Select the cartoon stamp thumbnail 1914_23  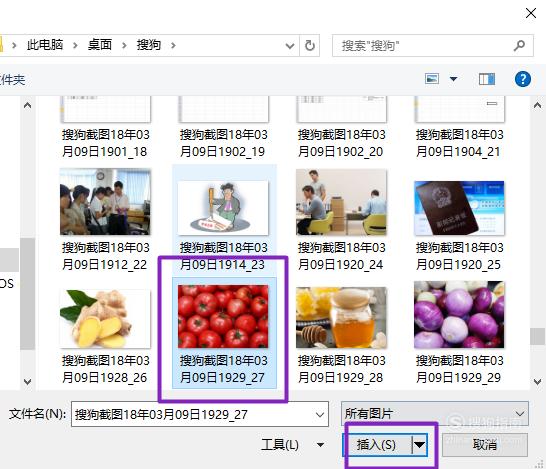(223, 208)
